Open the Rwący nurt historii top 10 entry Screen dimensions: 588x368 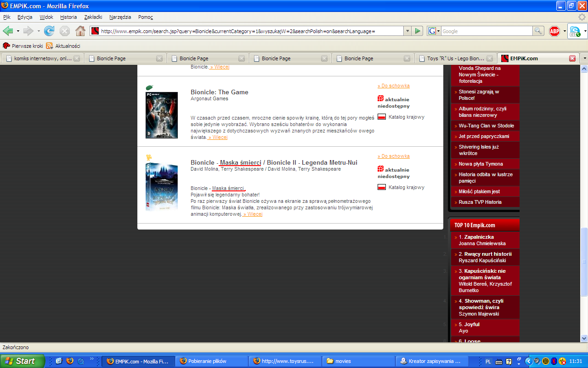[488, 254]
